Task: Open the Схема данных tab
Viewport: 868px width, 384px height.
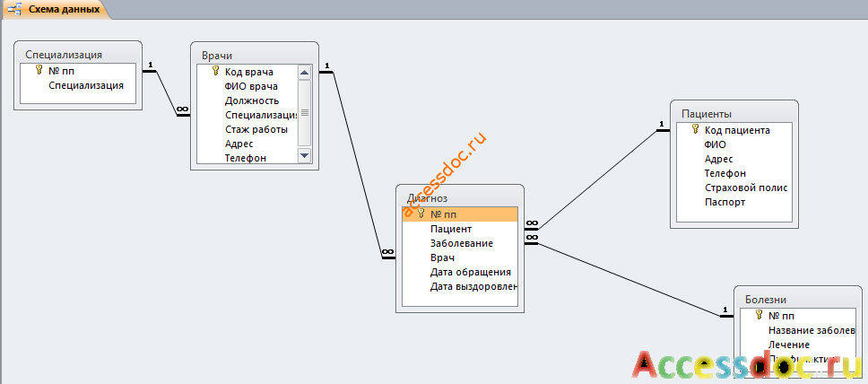Action: [x=57, y=9]
